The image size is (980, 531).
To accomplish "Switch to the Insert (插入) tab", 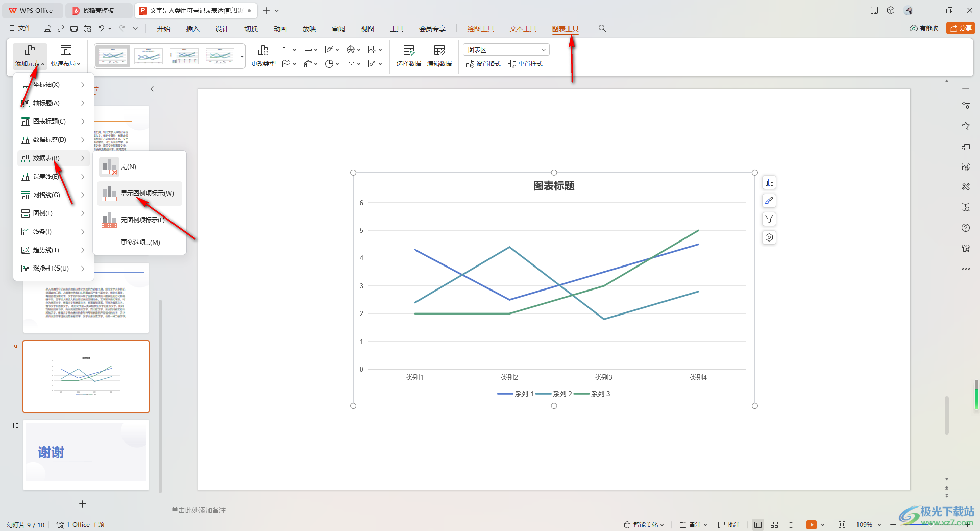I will [x=193, y=29].
